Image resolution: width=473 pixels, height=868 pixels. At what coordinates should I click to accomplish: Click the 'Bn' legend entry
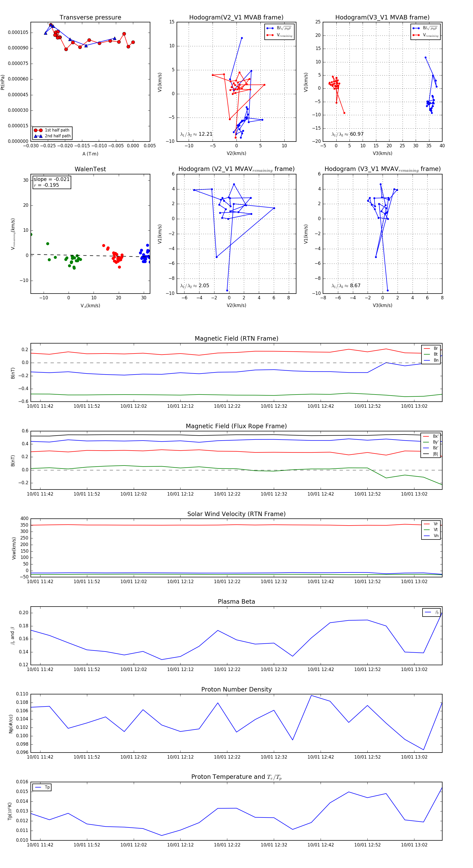click(431, 360)
